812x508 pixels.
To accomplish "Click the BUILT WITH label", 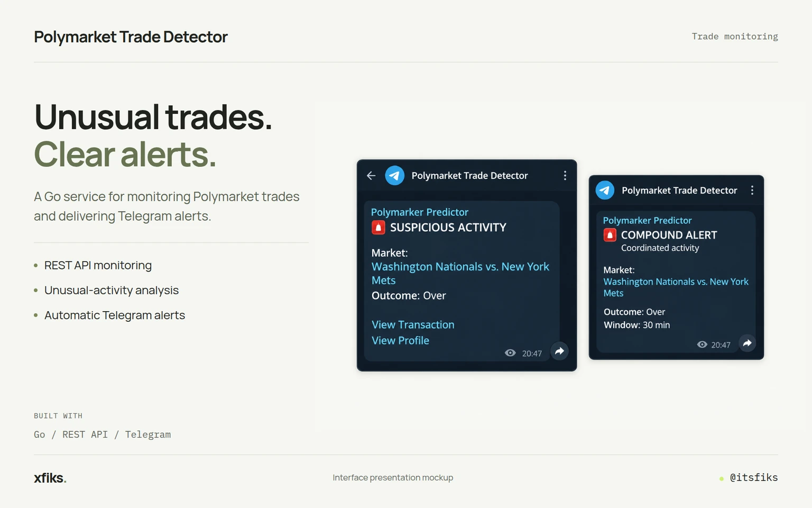I will tap(58, 416).
